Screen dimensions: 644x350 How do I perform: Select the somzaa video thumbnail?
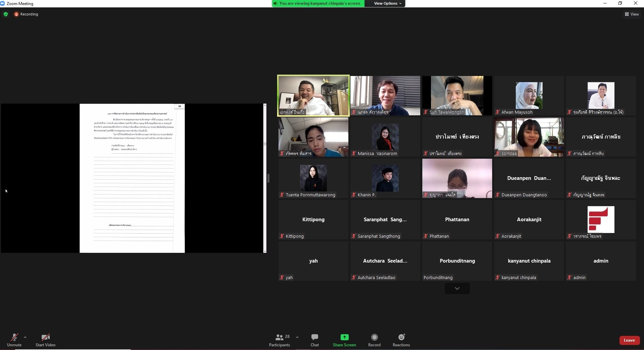(529, 137)
